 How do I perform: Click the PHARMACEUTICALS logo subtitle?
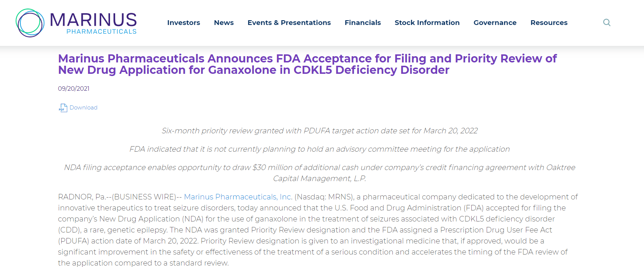[x=101, y=32]
